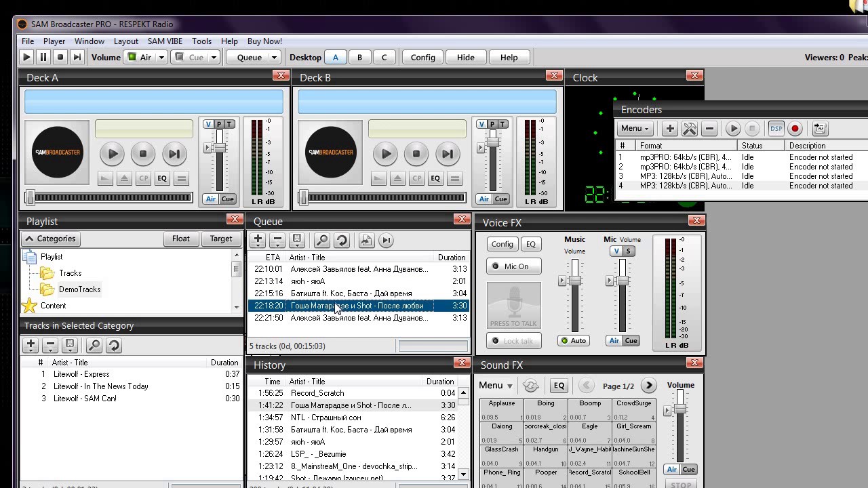Open the Cue volume dropdown arrow
Screen dimensions: 868x488
(x=214, y=58)
